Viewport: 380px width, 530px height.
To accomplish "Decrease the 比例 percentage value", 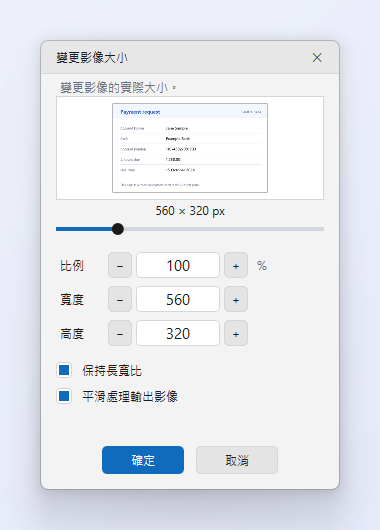I will click(120, 265).
